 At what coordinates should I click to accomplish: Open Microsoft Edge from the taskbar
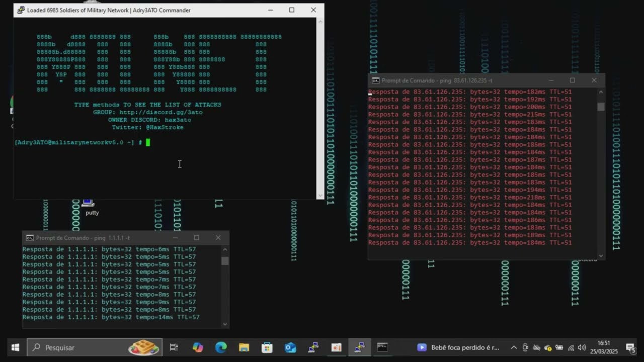(221, 347)
